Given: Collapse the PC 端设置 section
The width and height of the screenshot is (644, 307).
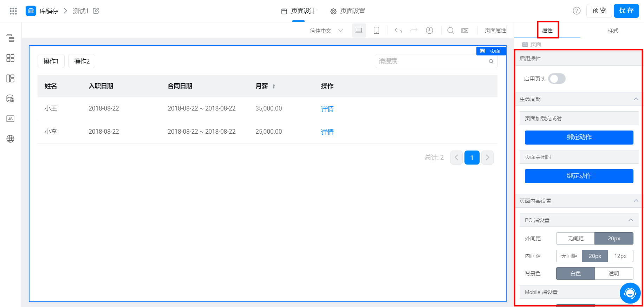Looking at the screenshot, I should click(x=631, y=220).
